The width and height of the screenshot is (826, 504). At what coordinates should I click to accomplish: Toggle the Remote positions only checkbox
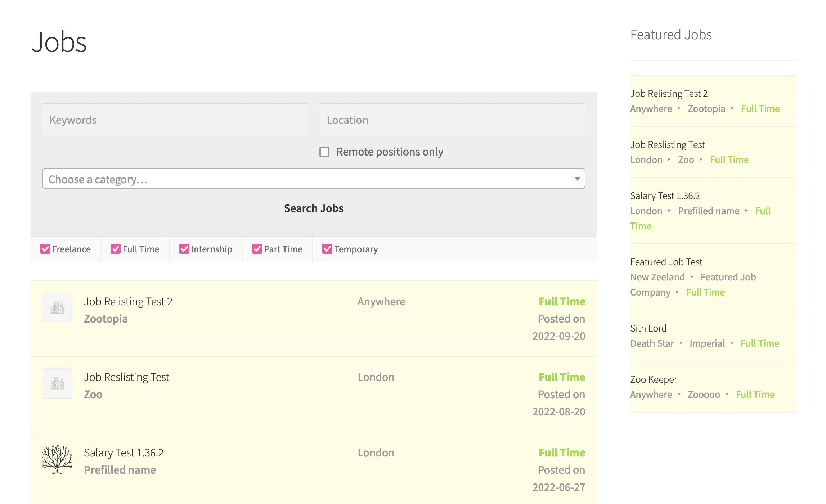(324, 152)
